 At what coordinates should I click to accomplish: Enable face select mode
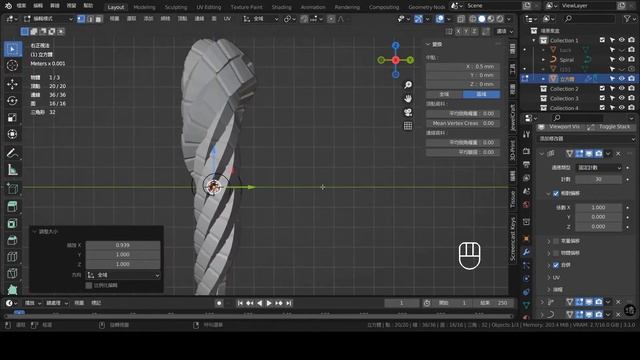tap(98, 19)
